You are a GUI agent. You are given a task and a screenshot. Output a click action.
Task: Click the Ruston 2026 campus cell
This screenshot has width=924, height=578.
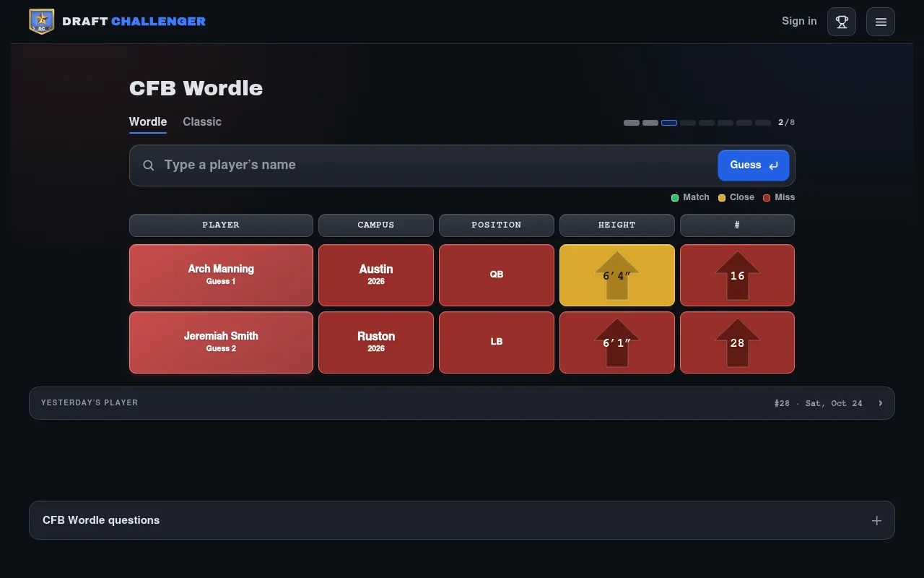[376, 342]
